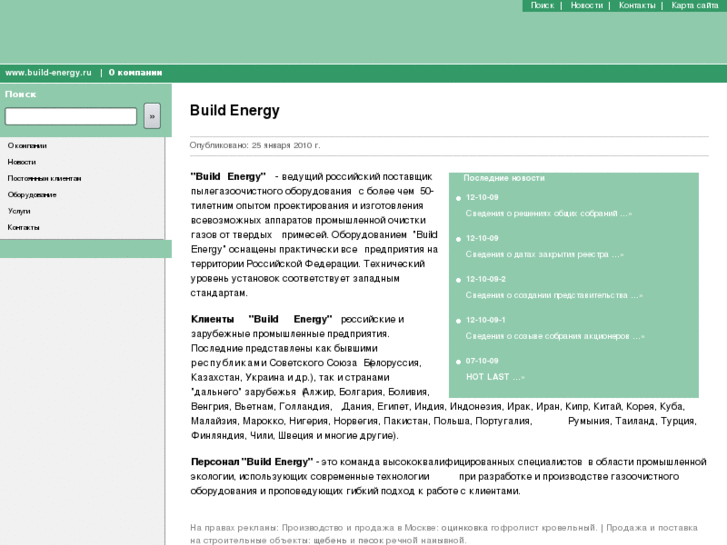Select 'Новости' in the left sidebar

21,162
